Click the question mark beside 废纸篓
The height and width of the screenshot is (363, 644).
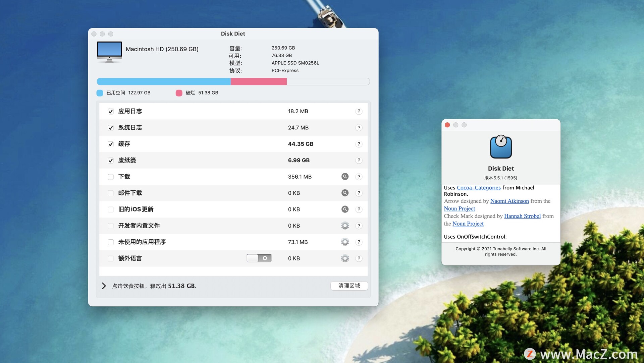point(359,160)
